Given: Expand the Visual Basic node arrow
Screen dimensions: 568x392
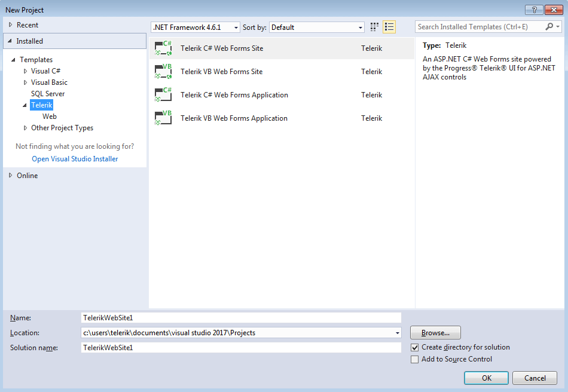Looking at the screenshot, I should pos(25,82).
